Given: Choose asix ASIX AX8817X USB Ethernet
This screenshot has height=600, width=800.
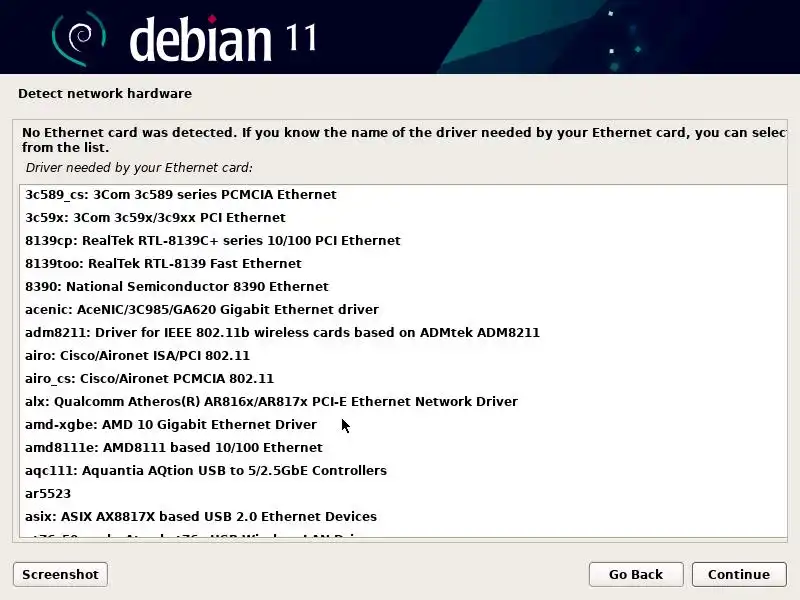Looking at the screenshot, I should [x=403, y=516].
